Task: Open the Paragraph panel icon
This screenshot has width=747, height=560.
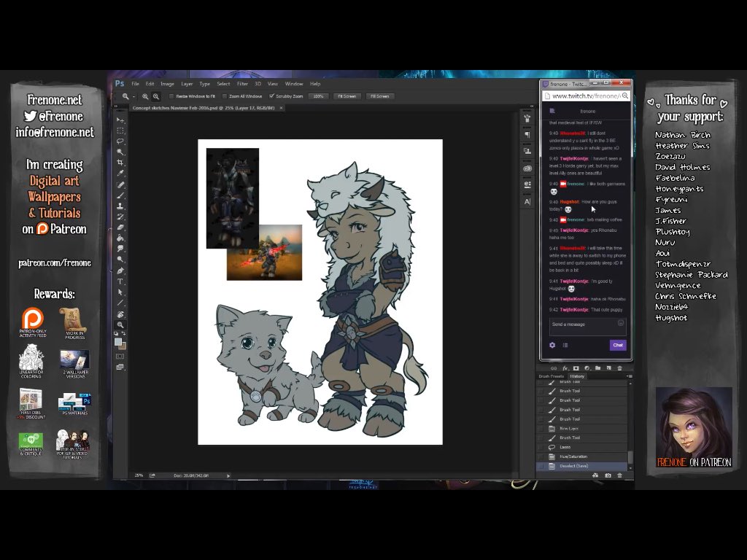Action: (x=527, y=135)
